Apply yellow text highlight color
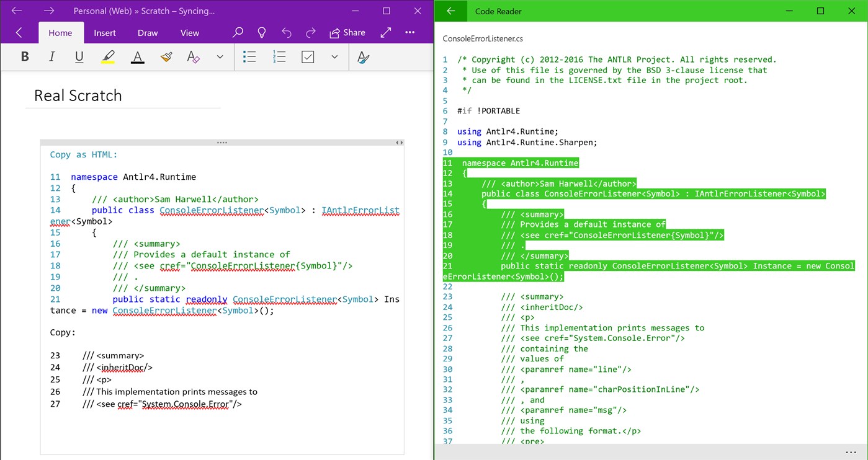Screen dimensions: 868x460 (x=108, y=57)
